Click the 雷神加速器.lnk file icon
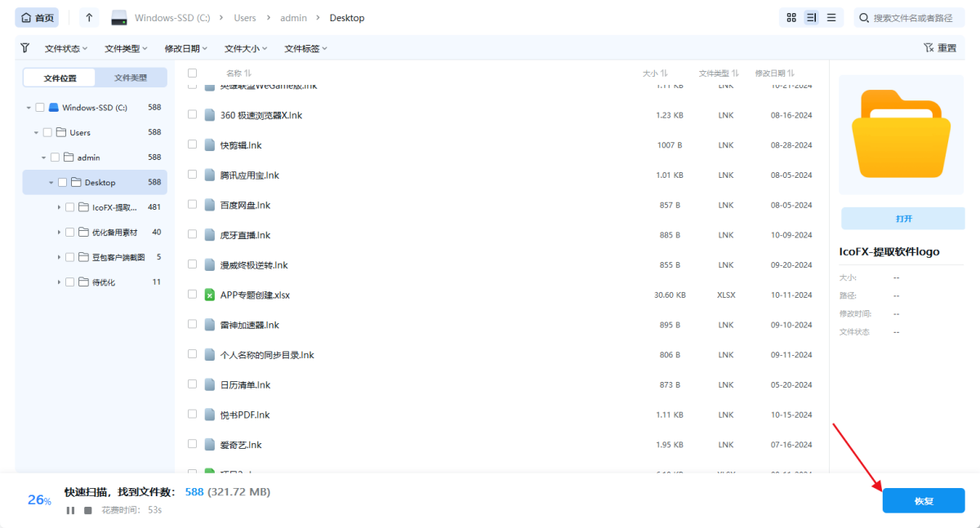 pyautogui.click(x=210, y=325)
